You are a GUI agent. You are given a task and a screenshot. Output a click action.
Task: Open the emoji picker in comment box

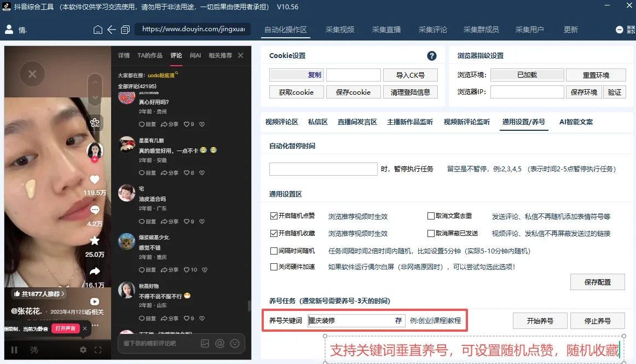click(x=234, y=343)
